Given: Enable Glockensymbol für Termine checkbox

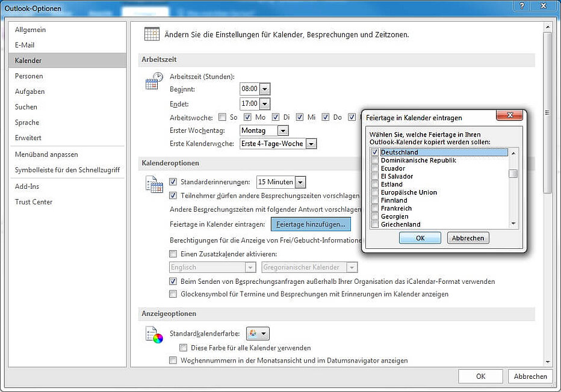Looking at the screenshot, I should 173,294.
